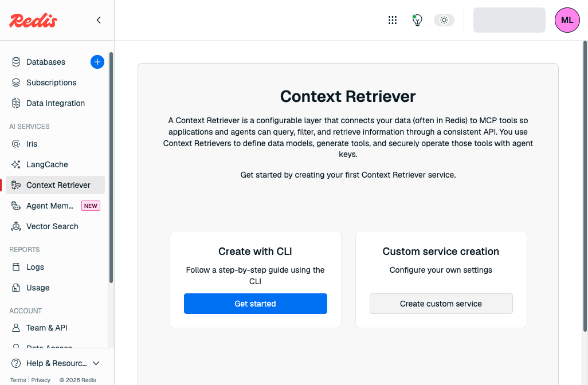Click the Data Integration icon
Viewport: 588px width, 385px height.
click(x=15, y=103)
